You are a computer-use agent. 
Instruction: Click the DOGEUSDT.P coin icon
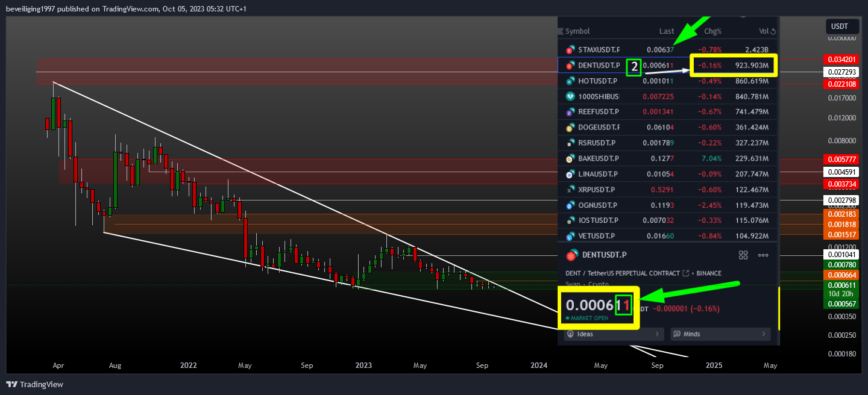pyautogui.click(x=570, y=128)
